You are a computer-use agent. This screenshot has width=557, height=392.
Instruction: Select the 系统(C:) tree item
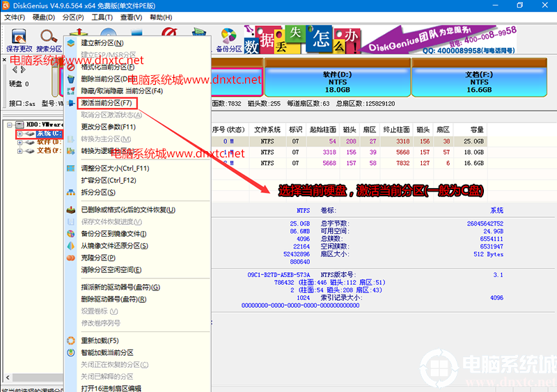[49, 134]
